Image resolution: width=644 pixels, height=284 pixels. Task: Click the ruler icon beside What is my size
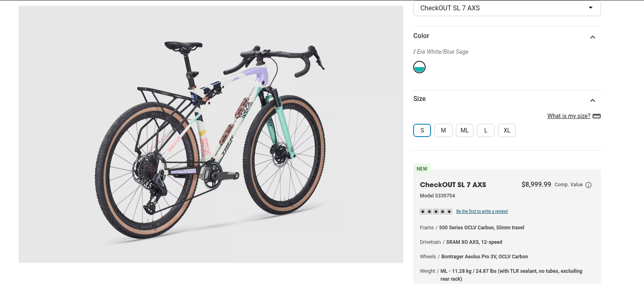click(596, 116)
